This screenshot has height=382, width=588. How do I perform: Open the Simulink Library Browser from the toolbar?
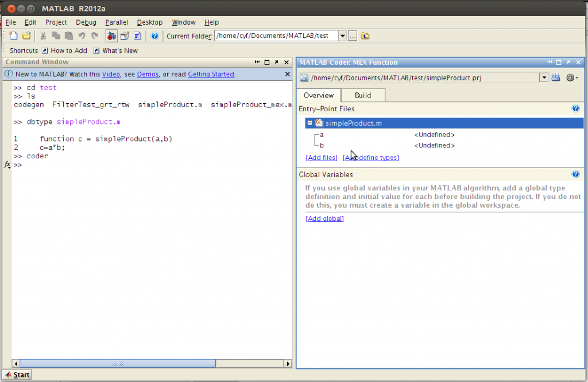click(111, 36)
